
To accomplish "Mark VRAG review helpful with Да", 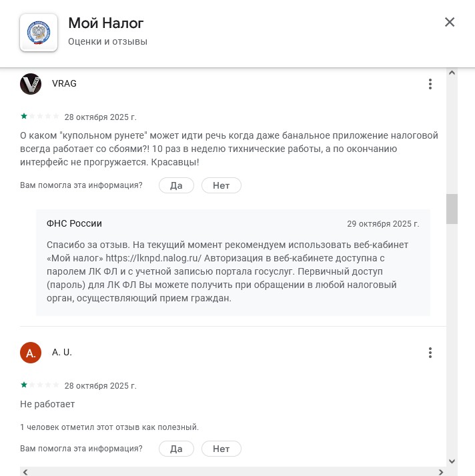I will coord(176,185).
